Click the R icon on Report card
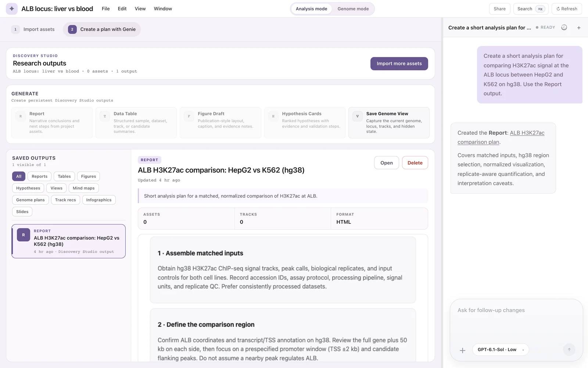588x368 pixels. 21,116
